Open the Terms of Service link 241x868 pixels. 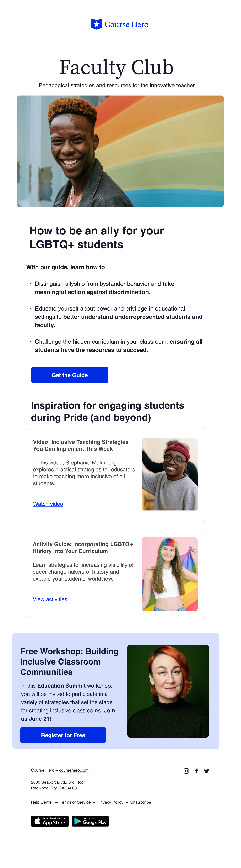(75, 802)
